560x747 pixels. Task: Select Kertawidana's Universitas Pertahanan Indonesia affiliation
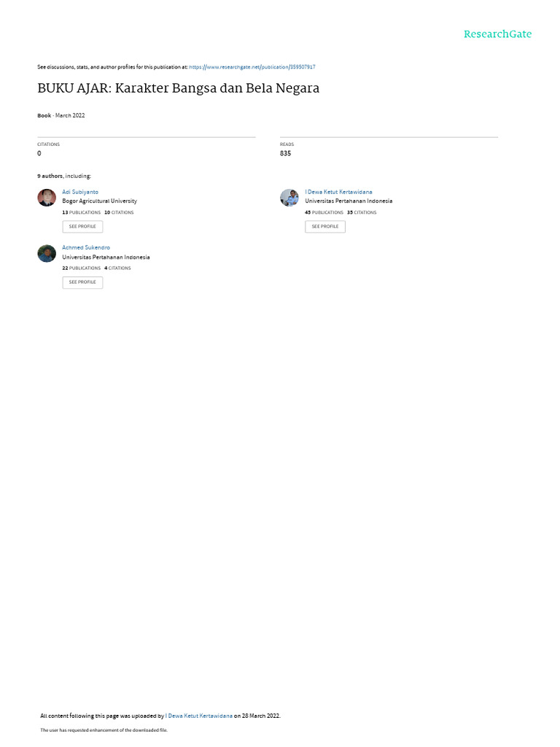coord(349,201)
